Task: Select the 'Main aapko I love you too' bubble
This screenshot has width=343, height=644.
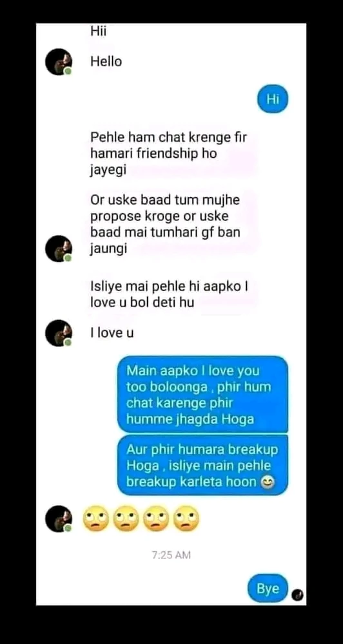Action: [202, 395]
